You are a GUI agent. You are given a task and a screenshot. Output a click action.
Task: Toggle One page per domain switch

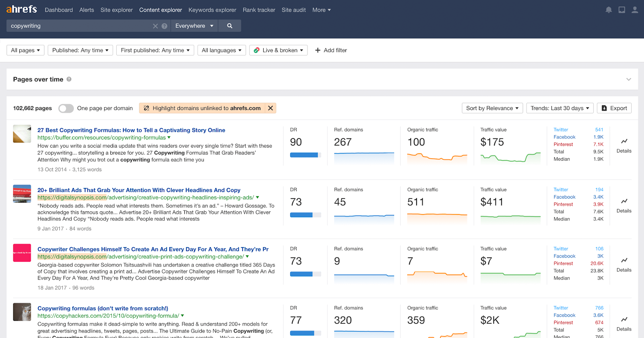[66, 108]
